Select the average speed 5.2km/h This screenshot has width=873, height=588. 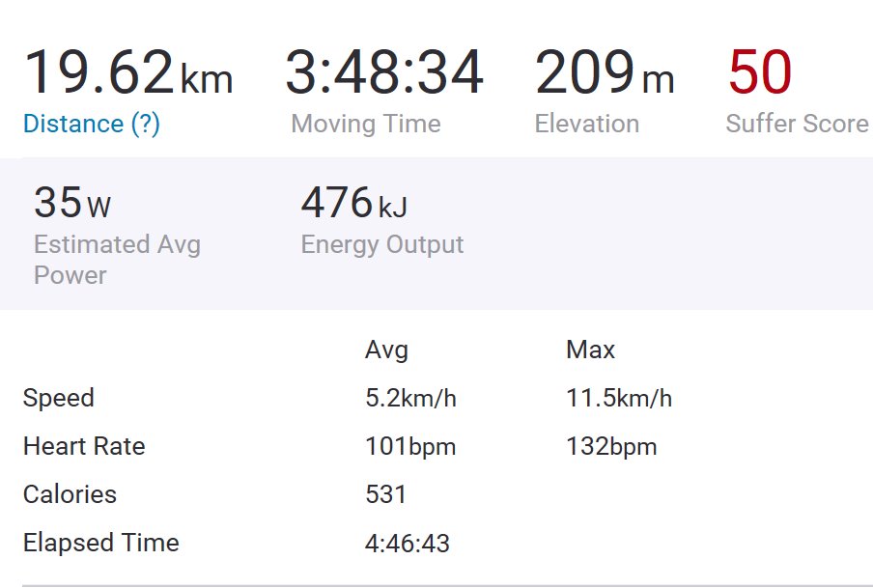(410, 398)
